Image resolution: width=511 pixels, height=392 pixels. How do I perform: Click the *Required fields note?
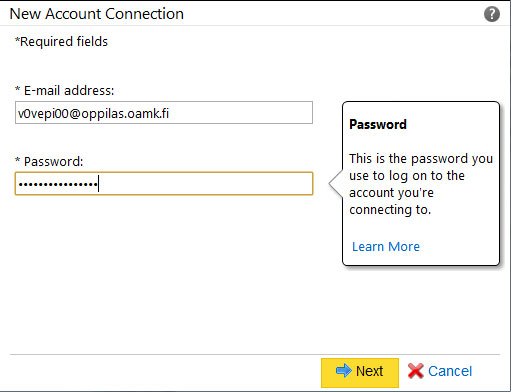tap(61, 42)
